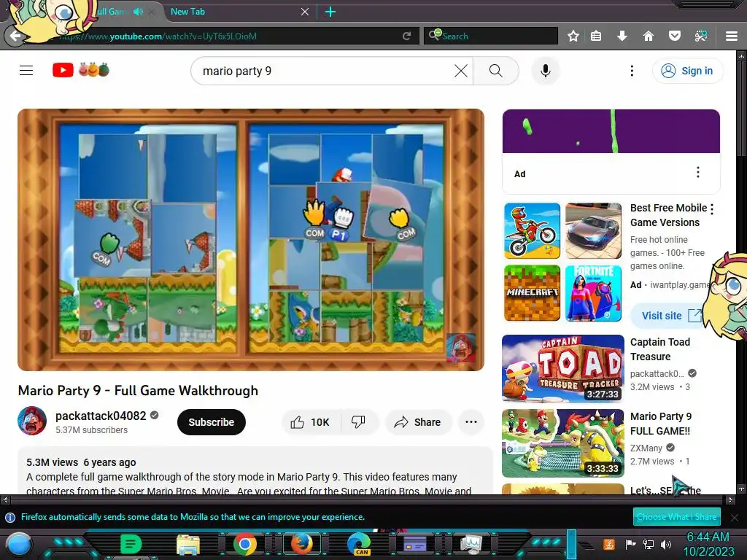Open Best Free Mobile Game Versions ad title
This screenshot has height=560, width=747.
(x=668, y=215)
